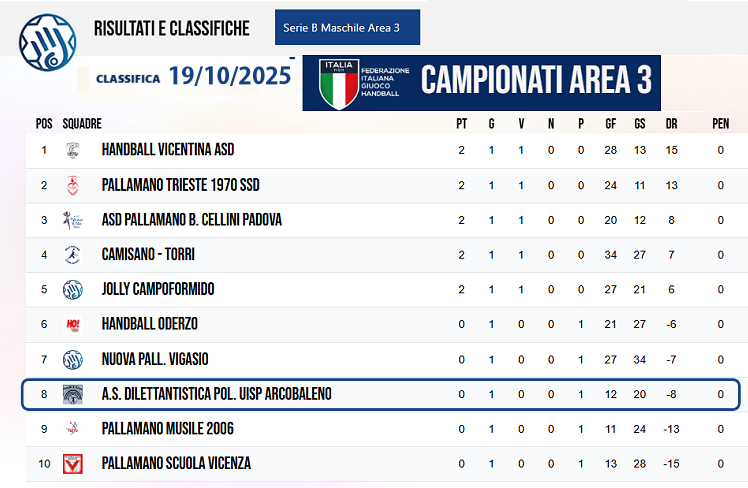
Task: Select the highlighted Arcobaleno team row
Action: click(x=380, y=394)
